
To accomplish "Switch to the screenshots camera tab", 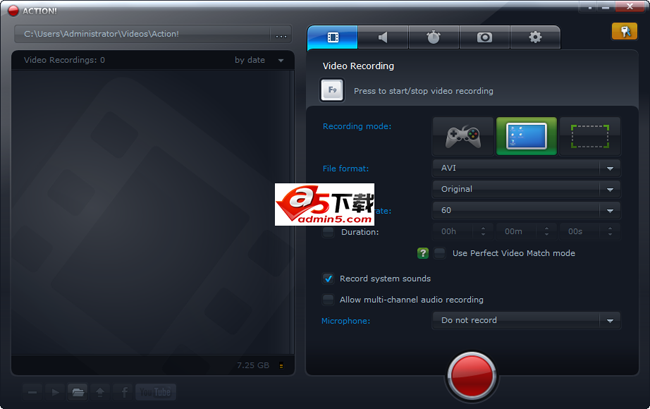I will (x=485, y=37).
